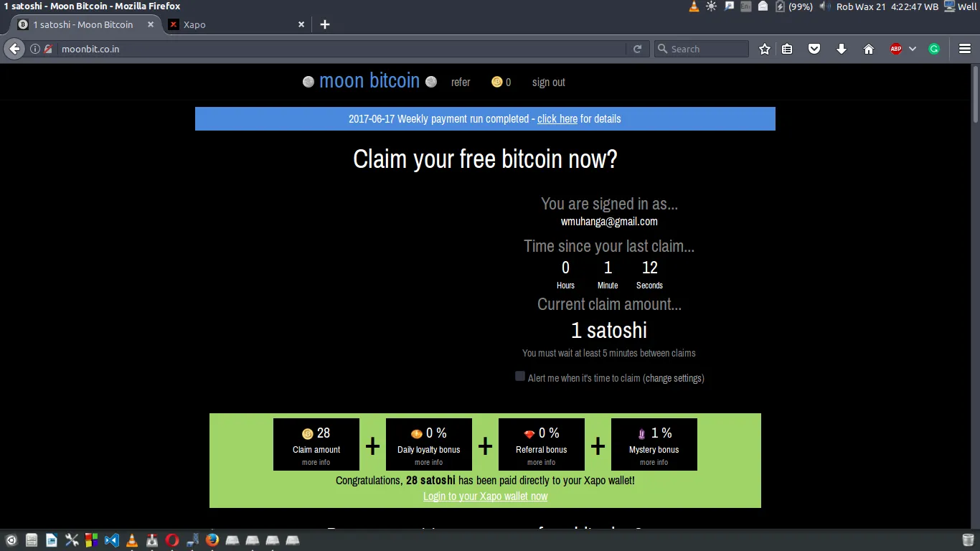This screenshot has height=551, width=980.
Task: Open click here for payment run details
Action: point(557,118)
